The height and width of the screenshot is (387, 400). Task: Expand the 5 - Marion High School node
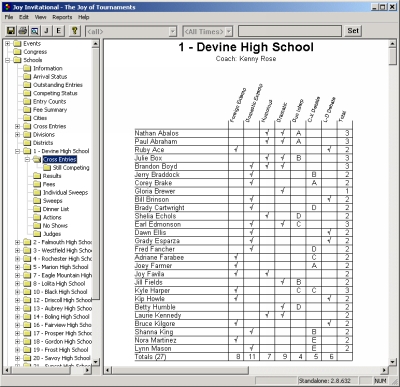pos(17,267)
